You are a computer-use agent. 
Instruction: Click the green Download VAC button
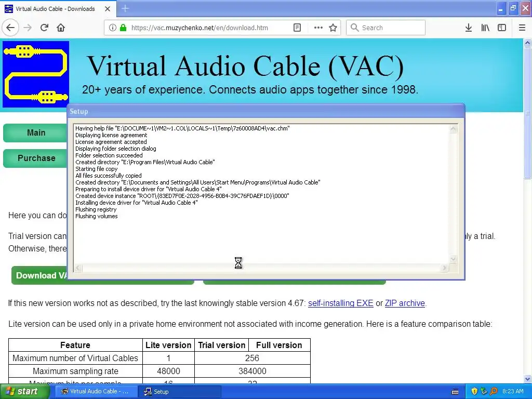click(40, 275)
